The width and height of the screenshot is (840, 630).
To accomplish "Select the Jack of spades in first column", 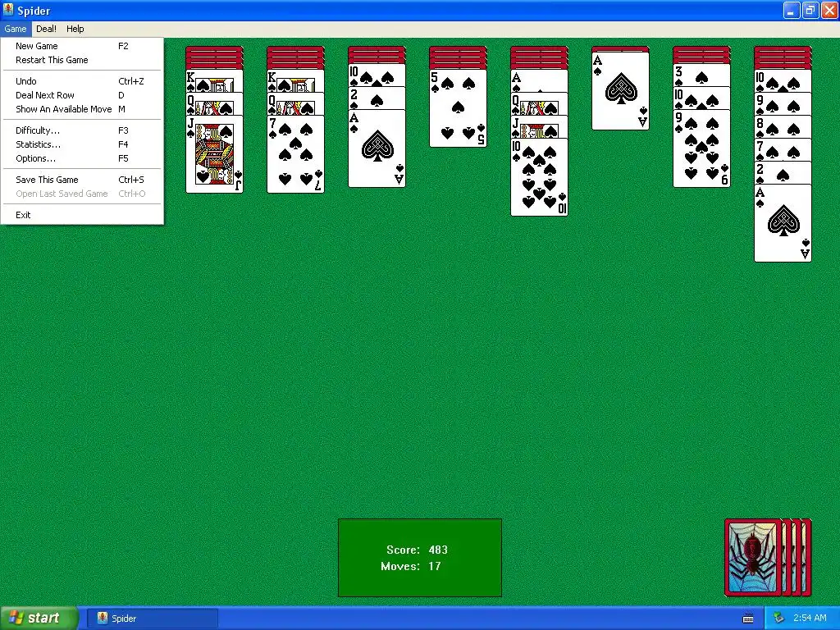I will pos(214,154).
